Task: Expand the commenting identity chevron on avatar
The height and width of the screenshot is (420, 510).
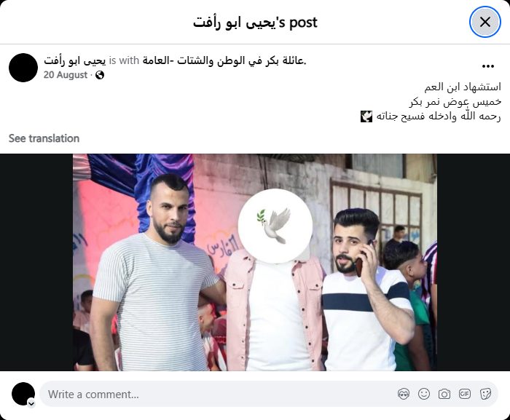Action: coord(31,404)
